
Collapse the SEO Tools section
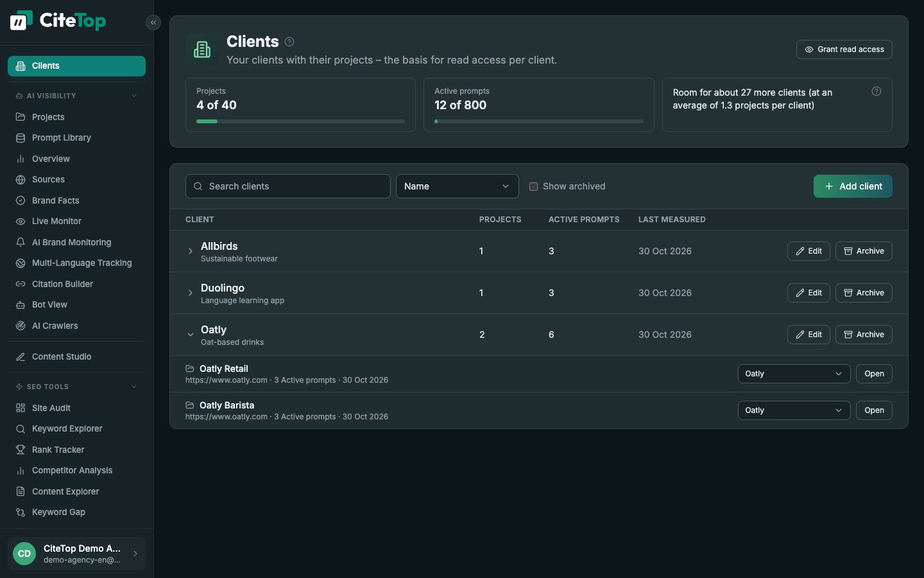(134, 387)
